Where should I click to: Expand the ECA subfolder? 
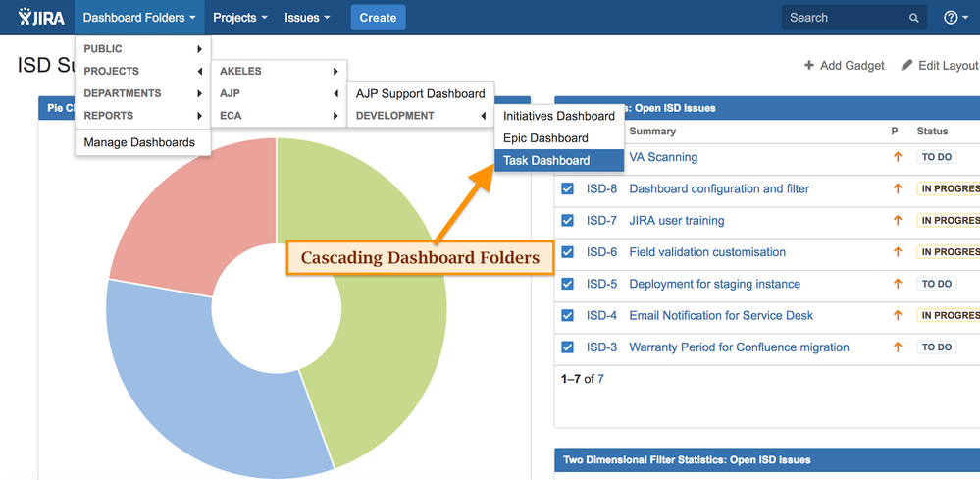coord(279,116)
